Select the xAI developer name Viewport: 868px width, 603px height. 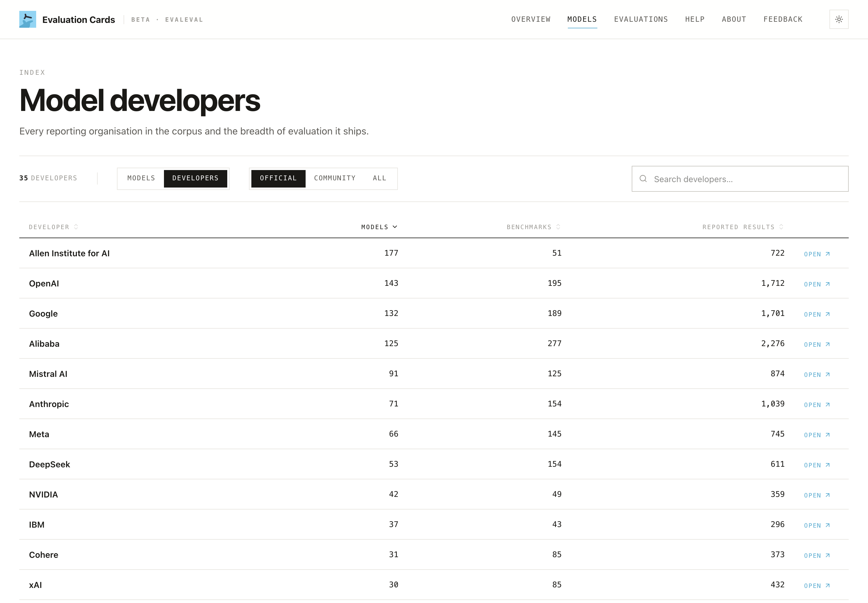[x=36, y=585]
